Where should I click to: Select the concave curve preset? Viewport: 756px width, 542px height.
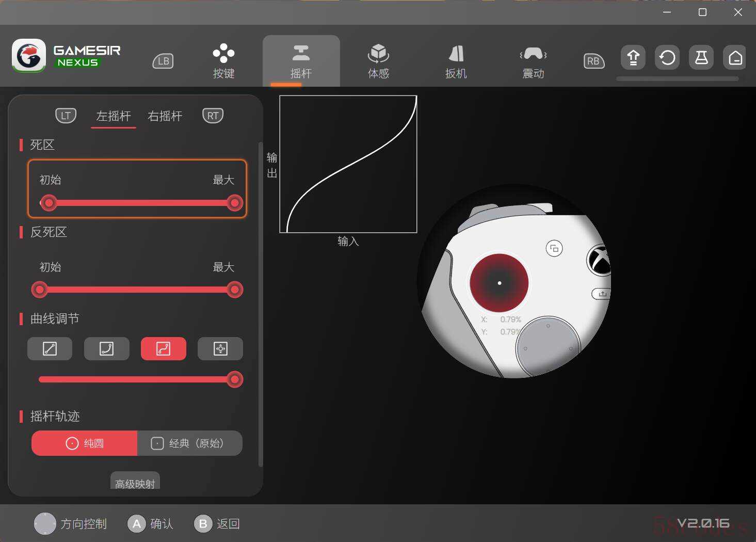(x=107, y=348)
